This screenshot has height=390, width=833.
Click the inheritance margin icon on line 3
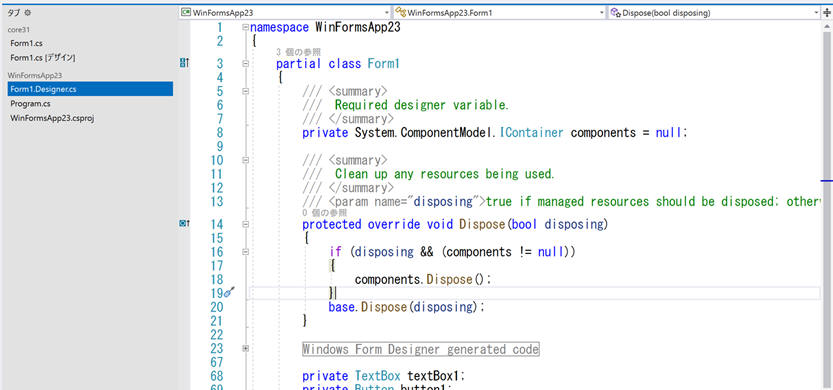point(184,64)
